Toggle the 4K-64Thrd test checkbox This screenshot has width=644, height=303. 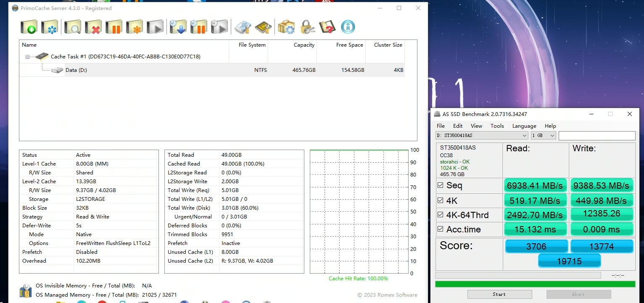440,215
